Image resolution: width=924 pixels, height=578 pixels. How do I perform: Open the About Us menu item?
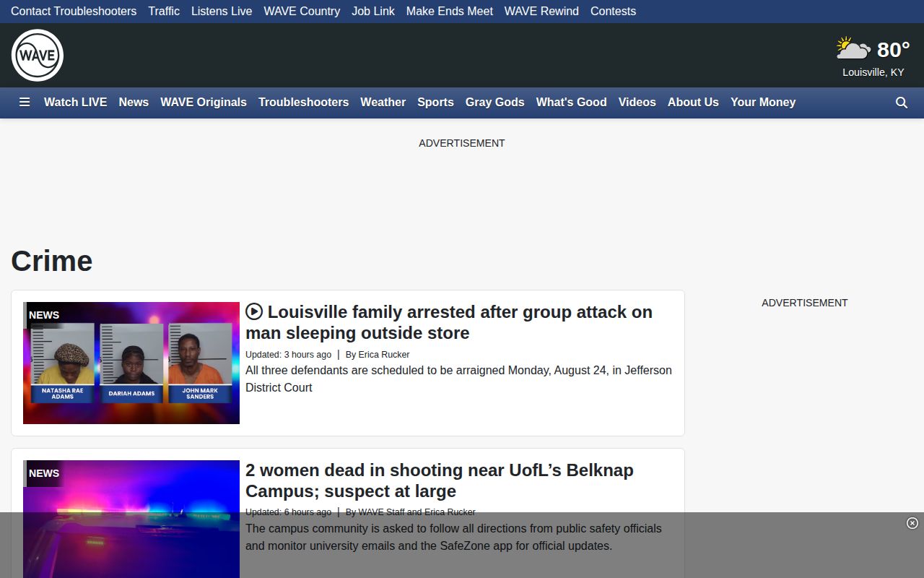(x=693, y=103)
